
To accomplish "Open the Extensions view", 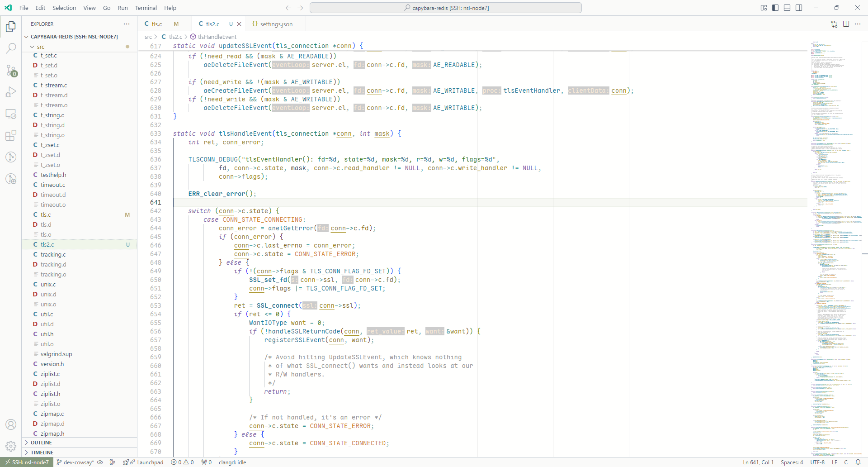I will (11, 135).
